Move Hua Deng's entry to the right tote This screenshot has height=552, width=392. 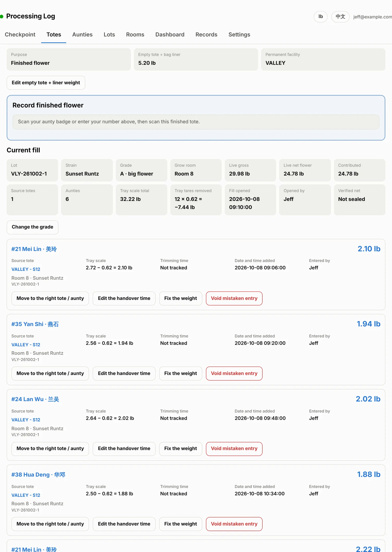(50, 524)
